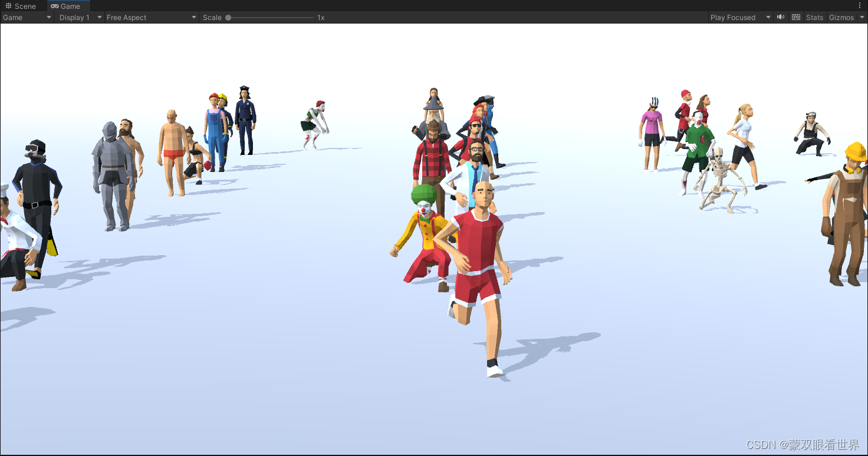Click the keyboard icon in the Game toolbar
The image size is (868, 456).
coord(795,17)
